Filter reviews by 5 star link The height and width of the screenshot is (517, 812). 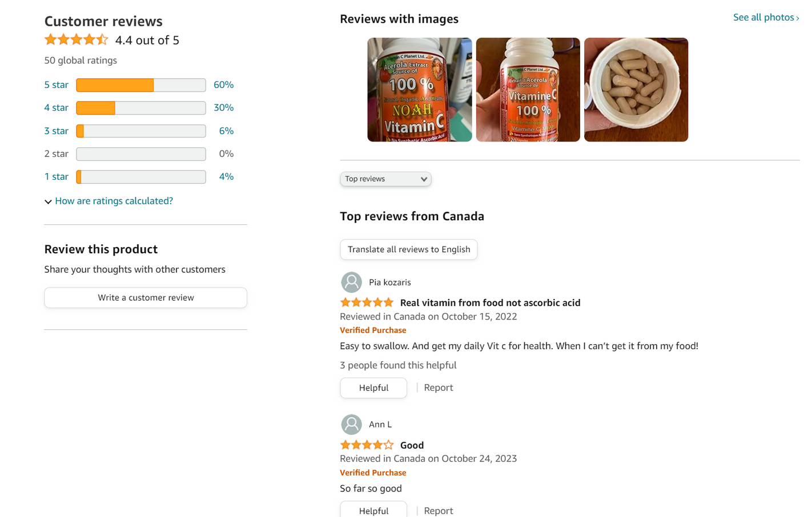(56, 85)
